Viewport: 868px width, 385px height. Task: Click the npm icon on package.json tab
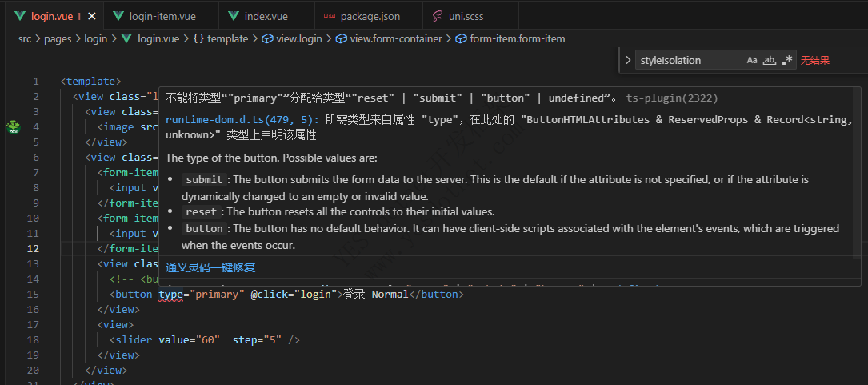tap(330, 16)
